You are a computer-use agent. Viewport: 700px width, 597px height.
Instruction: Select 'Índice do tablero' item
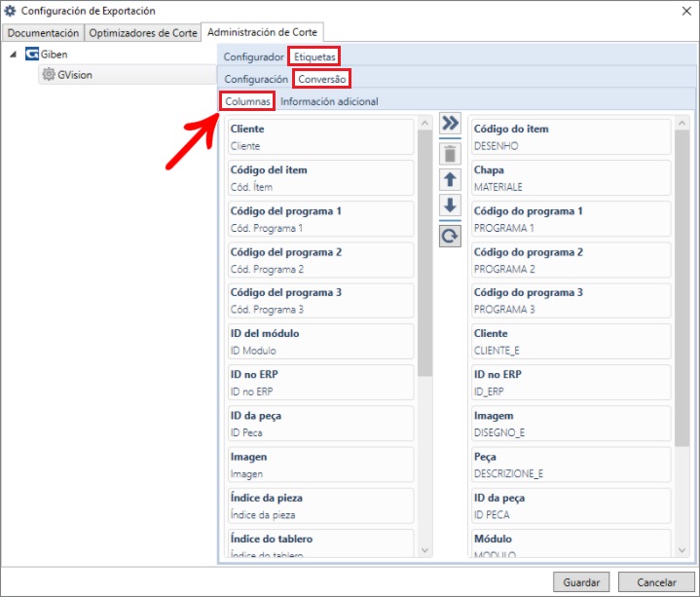point(320,543)
